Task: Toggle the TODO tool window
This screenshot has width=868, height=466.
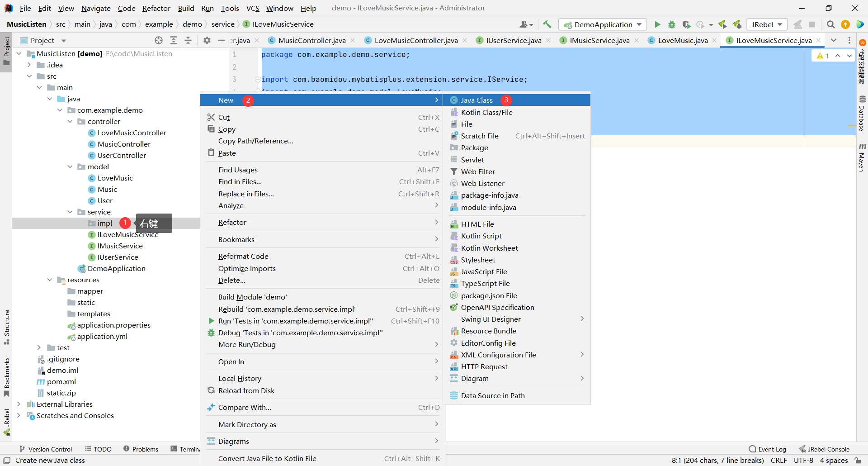Action: 98,449
